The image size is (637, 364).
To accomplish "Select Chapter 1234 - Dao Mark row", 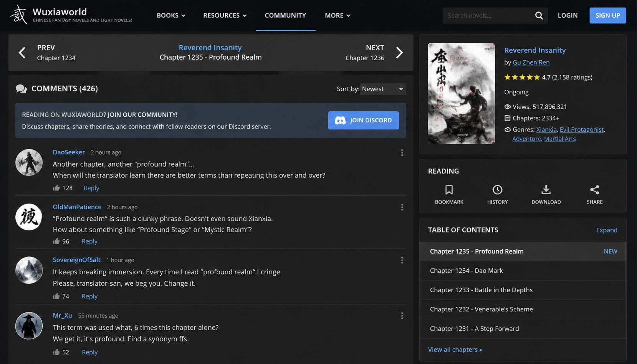I will (x=523, y=271).
